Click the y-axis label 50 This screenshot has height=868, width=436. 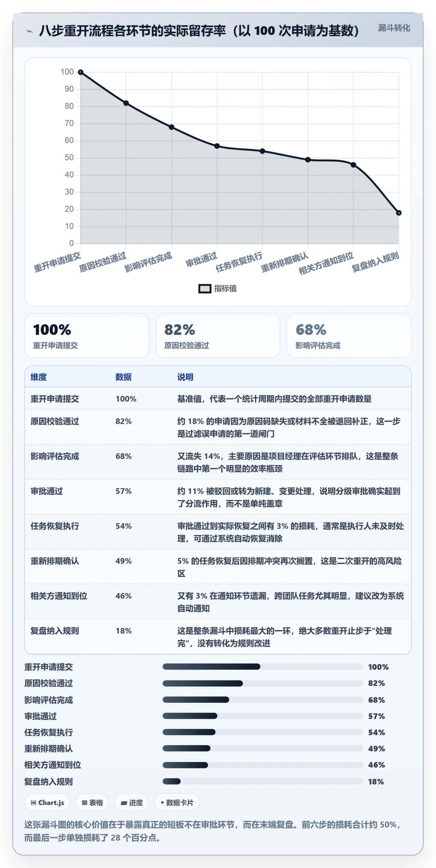(x=69, y=158)
